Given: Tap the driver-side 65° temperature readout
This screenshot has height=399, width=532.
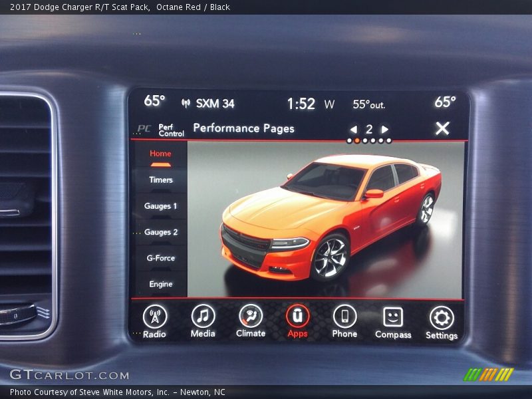Looking at the screenshot, I should click(x=154, y=101).
